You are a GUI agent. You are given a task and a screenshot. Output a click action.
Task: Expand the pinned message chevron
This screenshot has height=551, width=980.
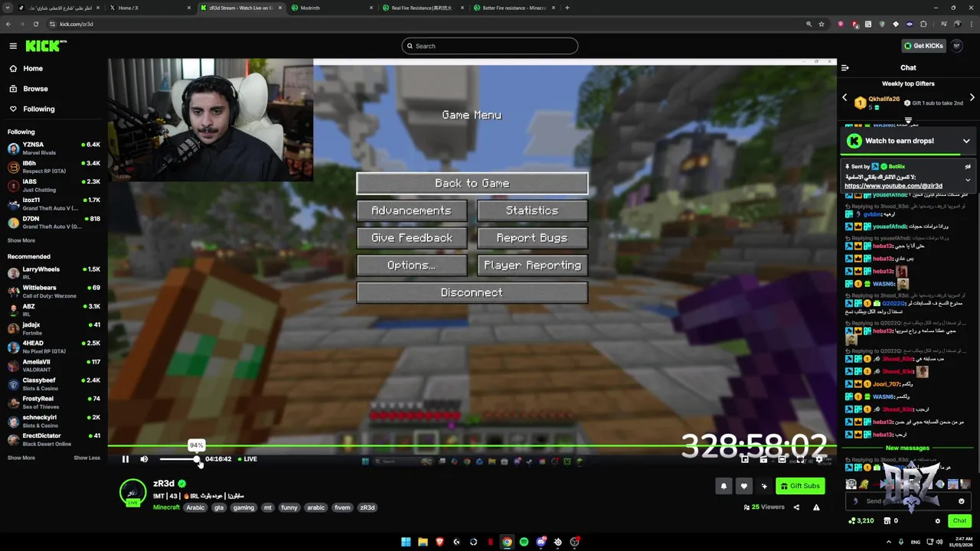968,180
